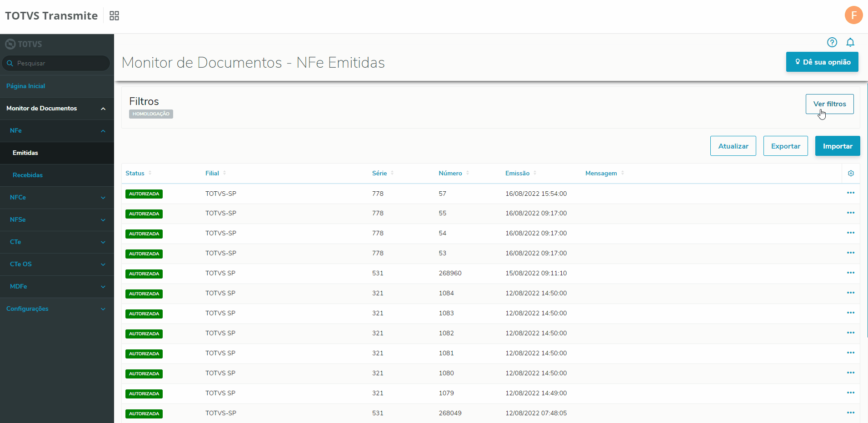Click the HOMOLOGAÇÃO filter tag
The width and height of the screenshot is (868, 423).
pyautogui.click(x=151, y=114)
